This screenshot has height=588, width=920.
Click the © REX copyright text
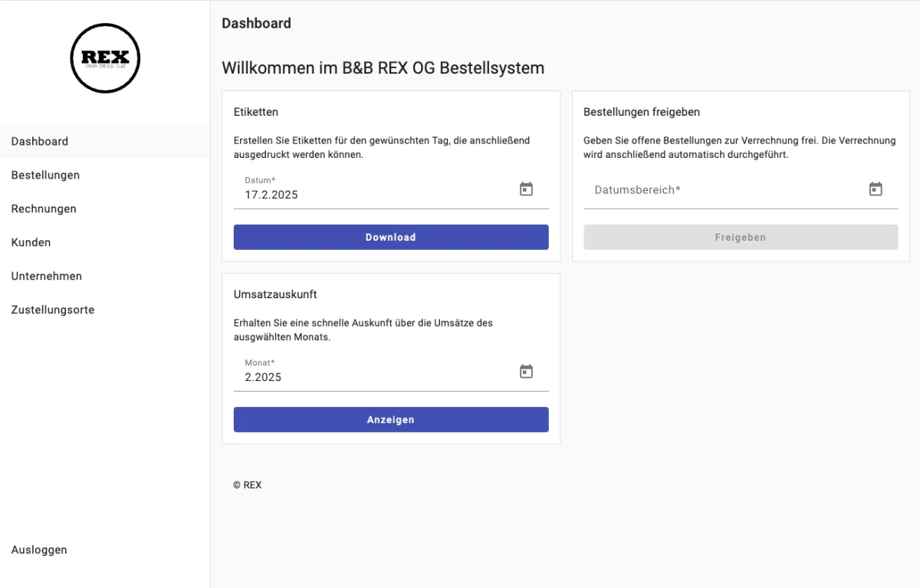pos(247,485)
